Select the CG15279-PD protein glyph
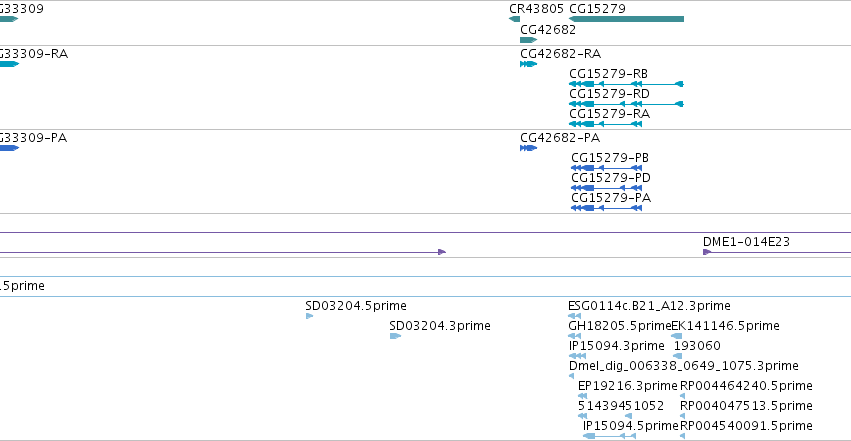 coord(607,188)
